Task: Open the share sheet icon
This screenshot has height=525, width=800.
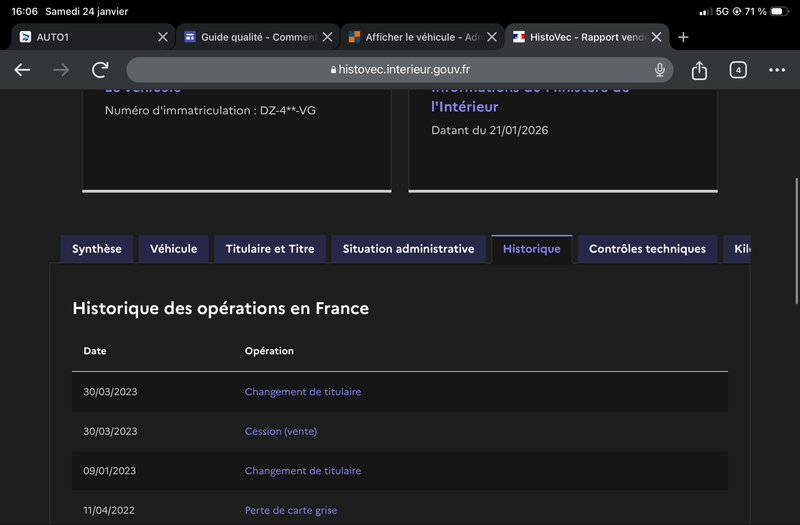Action: [699, 70]
